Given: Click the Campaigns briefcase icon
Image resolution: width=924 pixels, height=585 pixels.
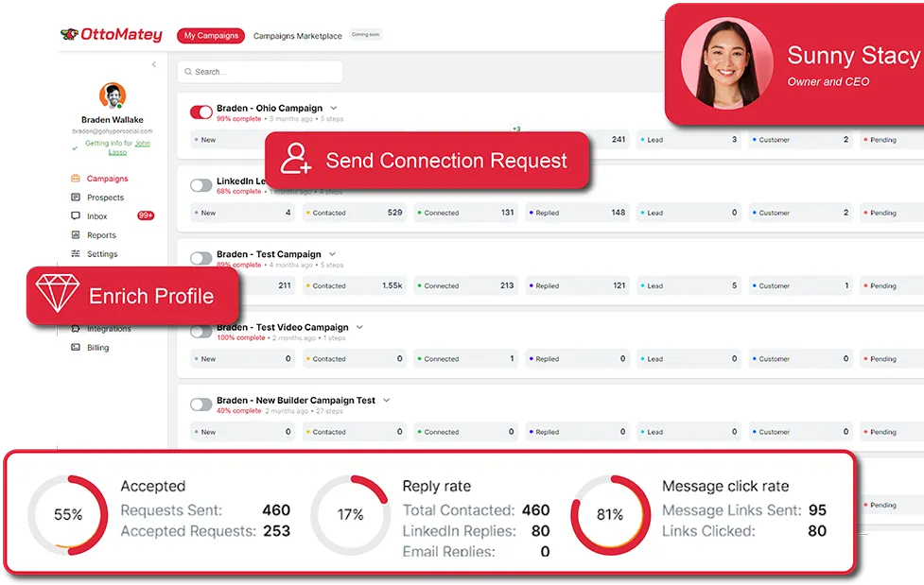Looking at the screenshot, I should pyautogui.click(x=76, y=178).
